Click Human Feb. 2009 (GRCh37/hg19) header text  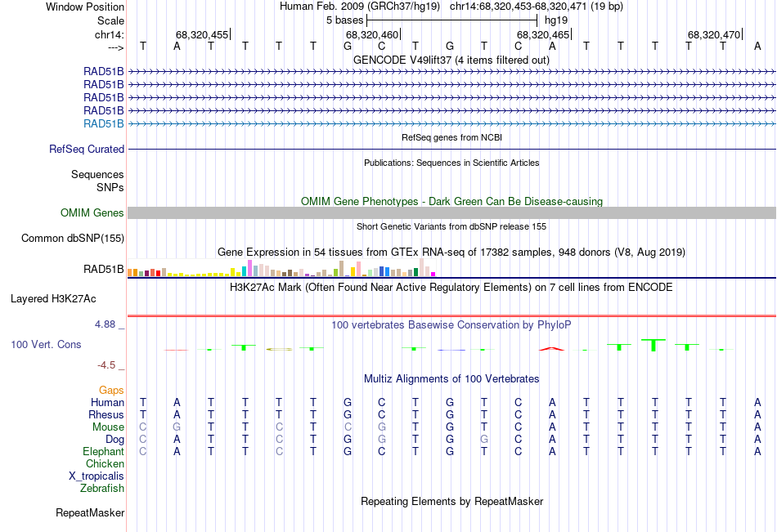(x=361, y=7)
